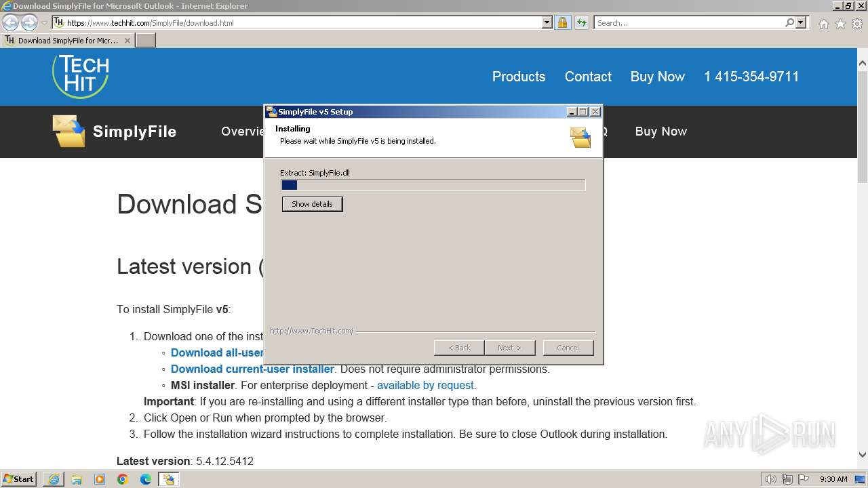Viewport: 868px width, 488px height.
Task: Click the SimplyFile folder logo icon
Action: [68, 131]
